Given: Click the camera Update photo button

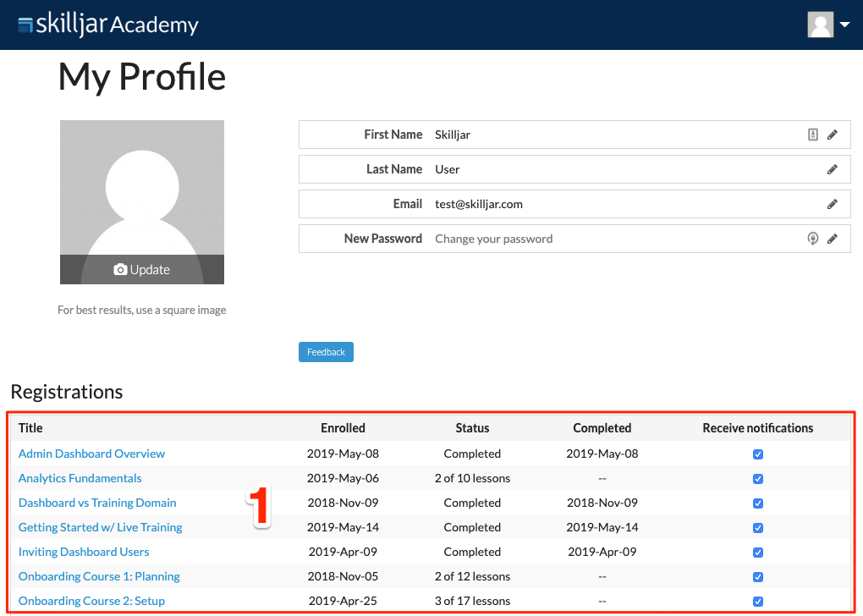Looking at the screenshot, I should click(x=142, y=270).
